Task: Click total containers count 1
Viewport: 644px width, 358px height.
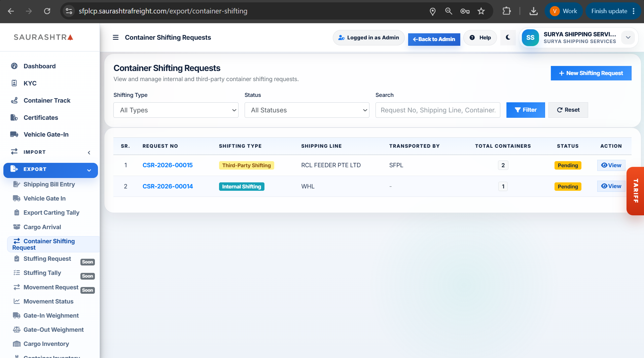Action: pos(503,186)
